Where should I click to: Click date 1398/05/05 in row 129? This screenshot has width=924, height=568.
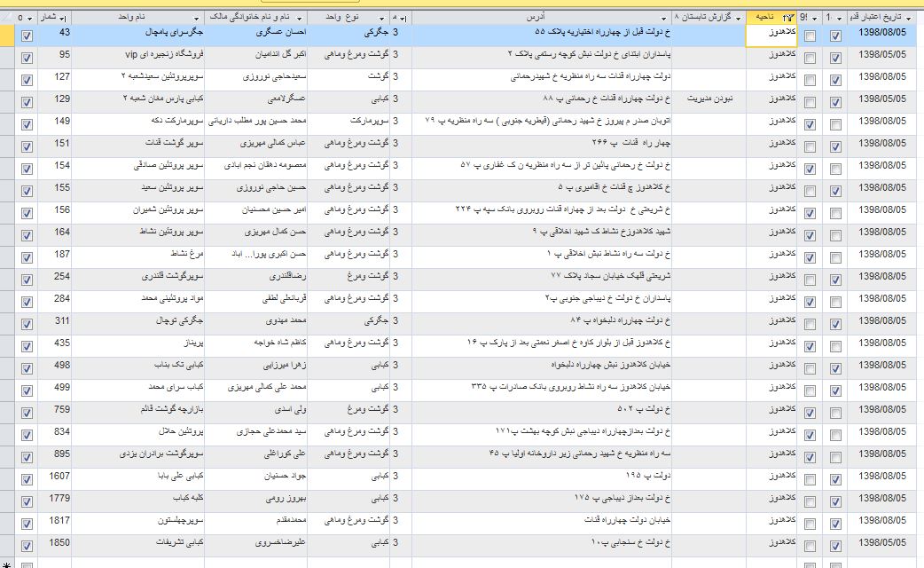[882, 99]
